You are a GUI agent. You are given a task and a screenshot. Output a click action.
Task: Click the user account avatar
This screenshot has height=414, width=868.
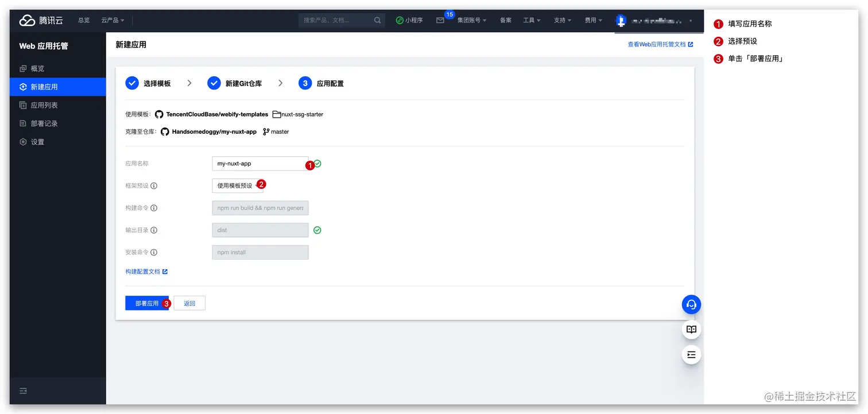[621, 20]
